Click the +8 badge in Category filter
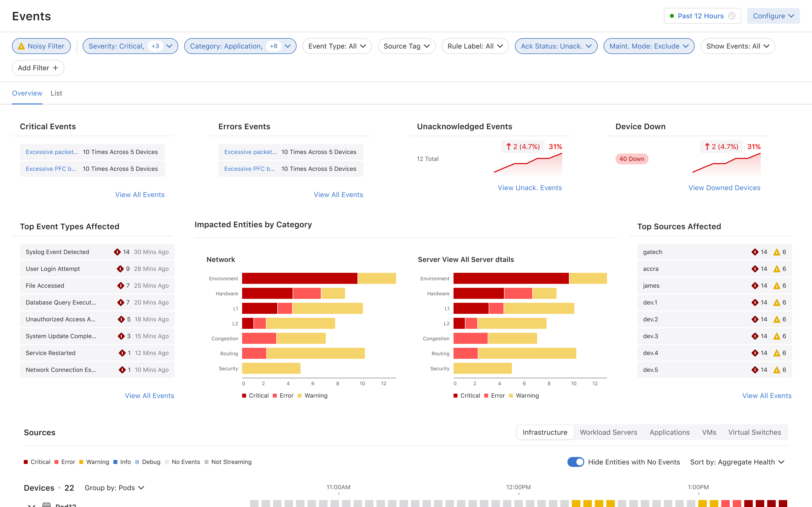Image resolution: width=812 pixels, height=507 pixels. 274,46
